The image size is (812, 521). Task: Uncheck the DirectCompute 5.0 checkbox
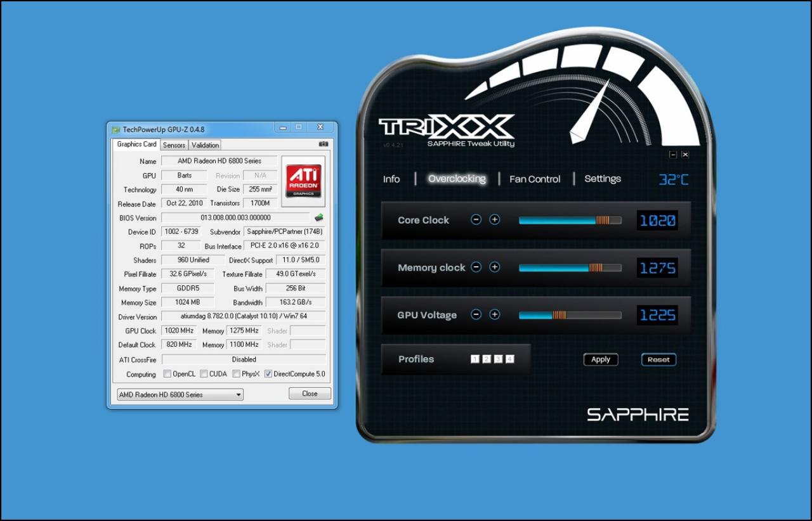coord(268,374)
